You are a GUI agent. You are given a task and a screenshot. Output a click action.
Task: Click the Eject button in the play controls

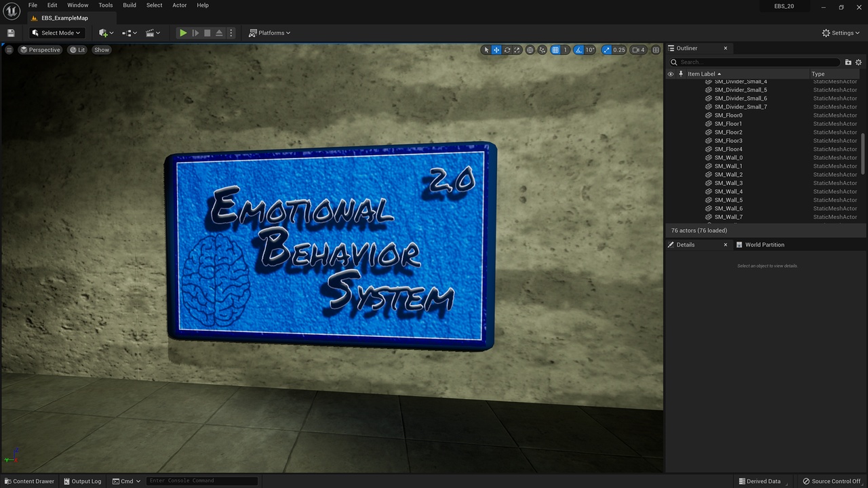pos(219,33)
